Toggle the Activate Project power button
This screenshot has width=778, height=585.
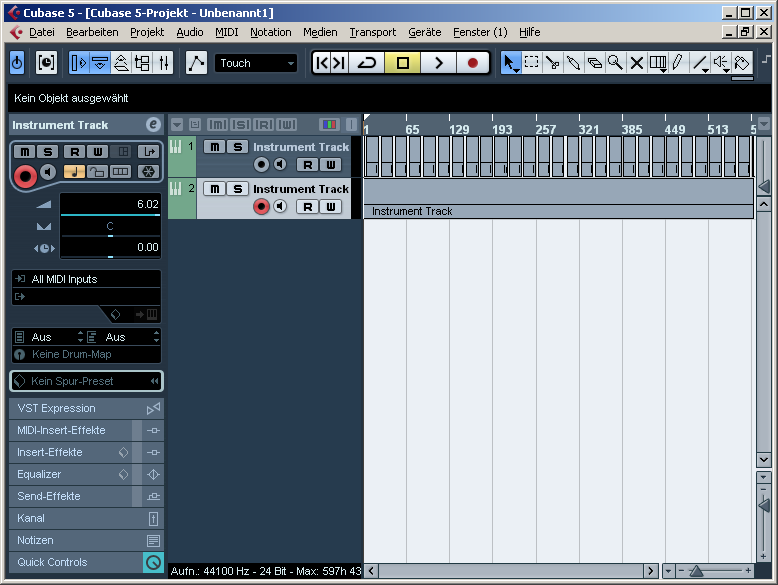click(x=17, y=63)
